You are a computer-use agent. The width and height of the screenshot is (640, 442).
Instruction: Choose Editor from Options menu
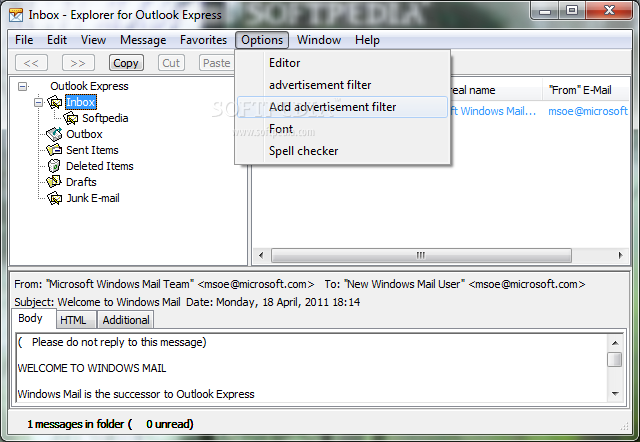click(342, 63)
